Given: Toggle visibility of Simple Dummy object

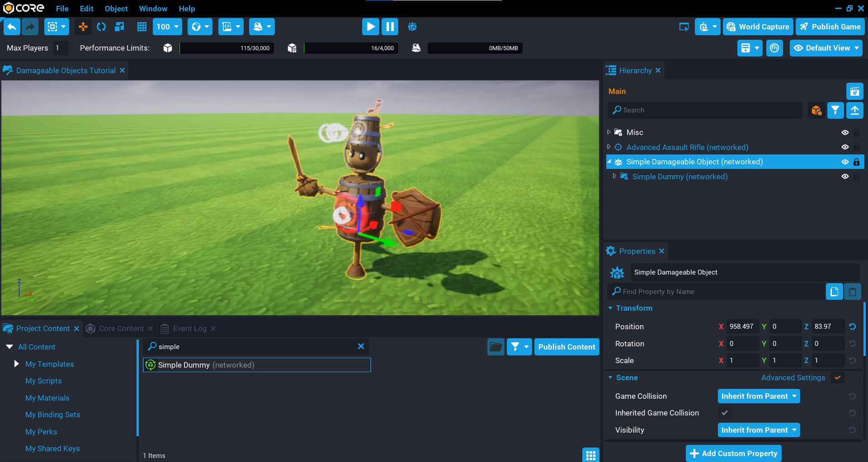Looking at the screenshot, I should (x=844, y=177).
